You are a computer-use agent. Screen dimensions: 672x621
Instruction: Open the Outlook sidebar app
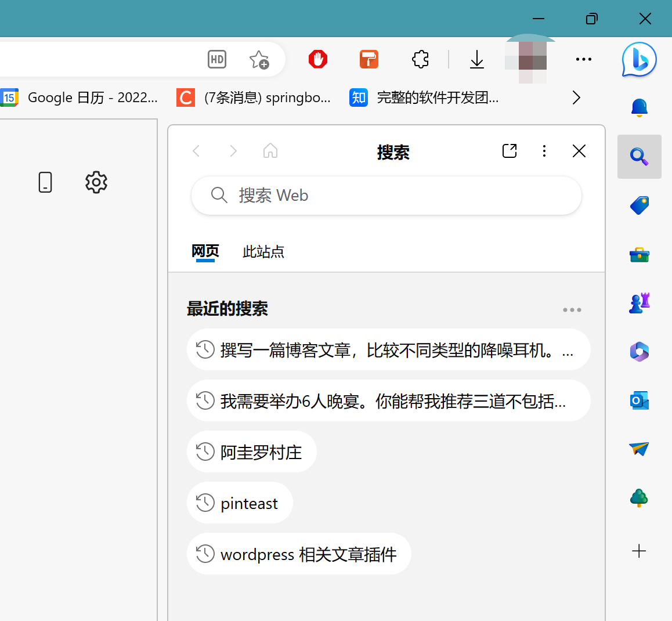639,400
